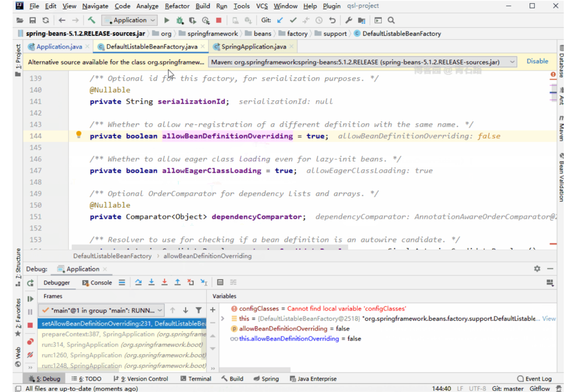Update project via Git blue arrow icon
The image size is (568, 392).
pyautogui.click(x=280, y=20)
